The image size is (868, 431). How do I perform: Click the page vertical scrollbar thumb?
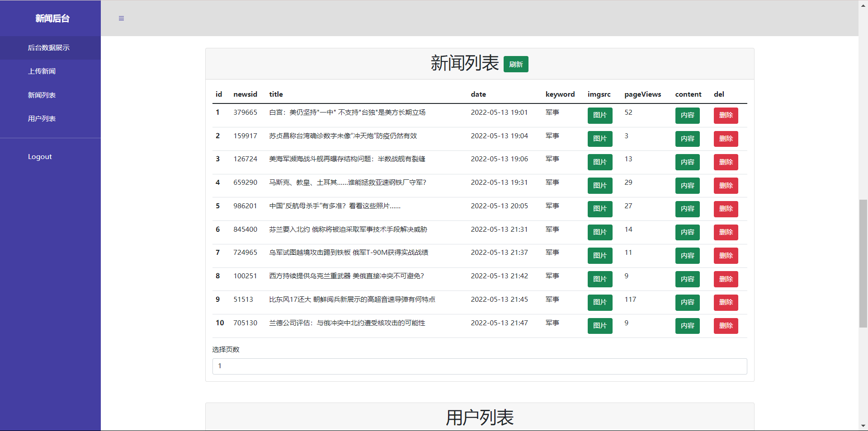pyautogui.click(x=863, y=263)
